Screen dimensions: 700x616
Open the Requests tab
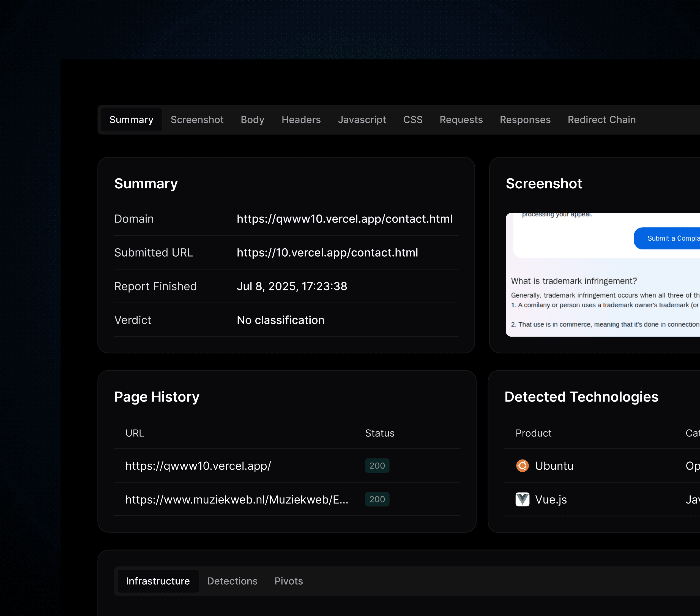tap(461, 119)
